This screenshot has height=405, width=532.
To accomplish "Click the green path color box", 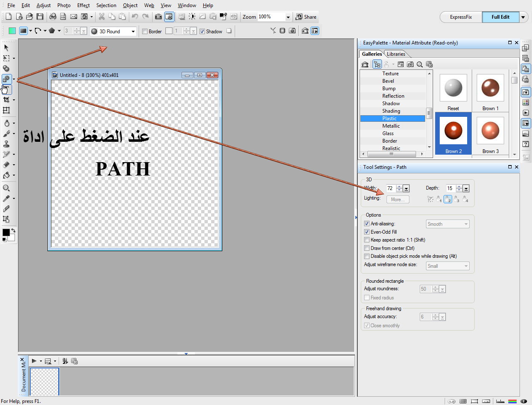I will [x=12, y=31].
